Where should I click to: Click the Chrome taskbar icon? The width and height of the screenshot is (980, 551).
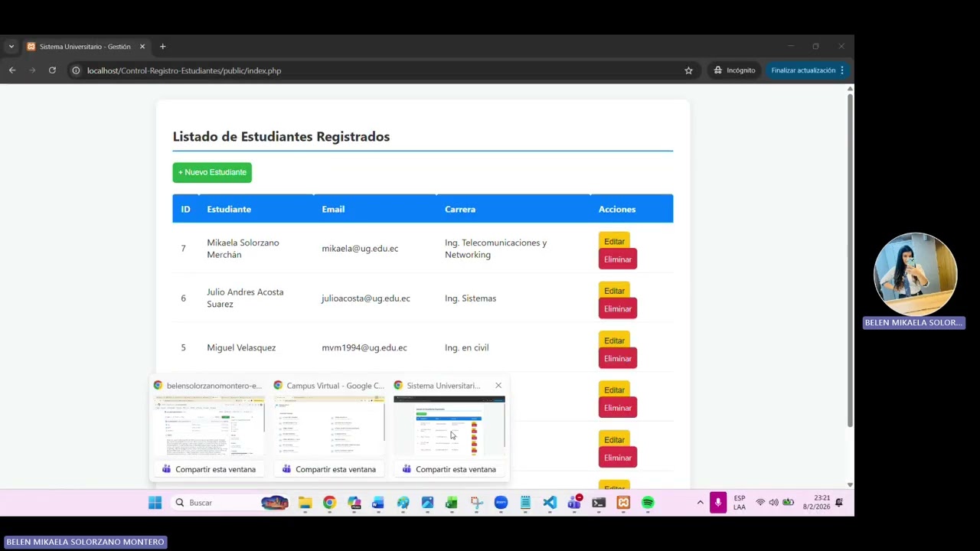pyautogui.click(x=329, y=503)
